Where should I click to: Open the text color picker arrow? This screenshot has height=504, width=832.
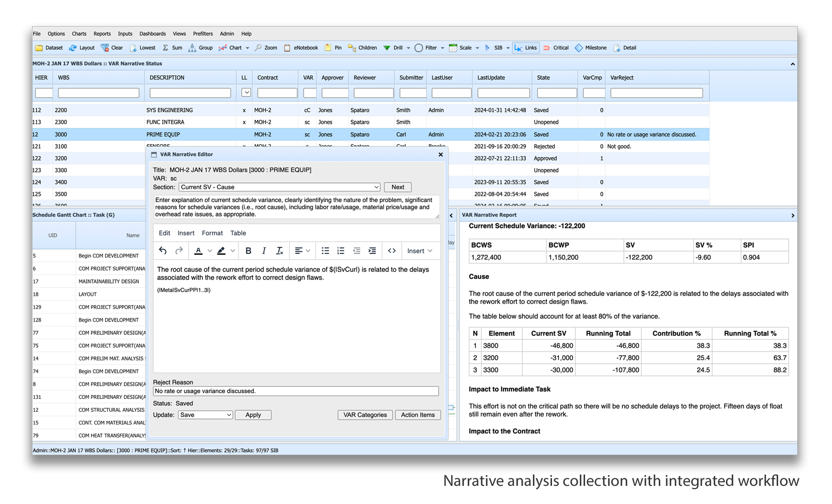point(210,251)
